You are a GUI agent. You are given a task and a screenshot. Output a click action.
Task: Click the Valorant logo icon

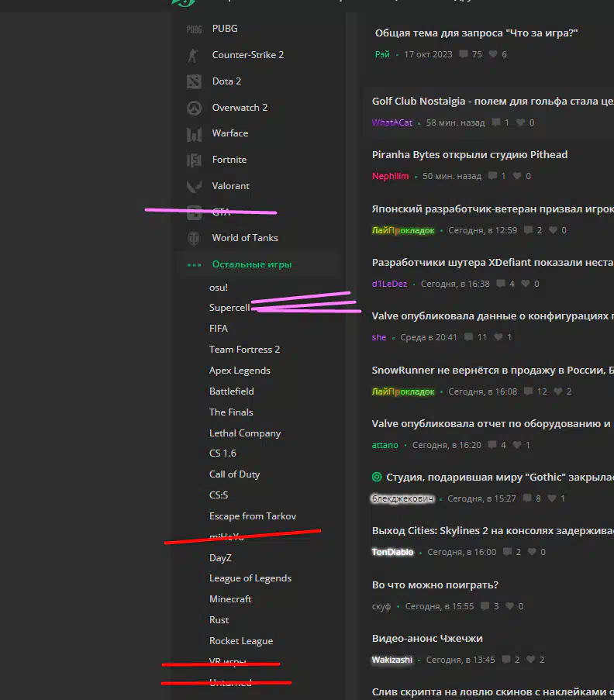(x=194, y=186)
